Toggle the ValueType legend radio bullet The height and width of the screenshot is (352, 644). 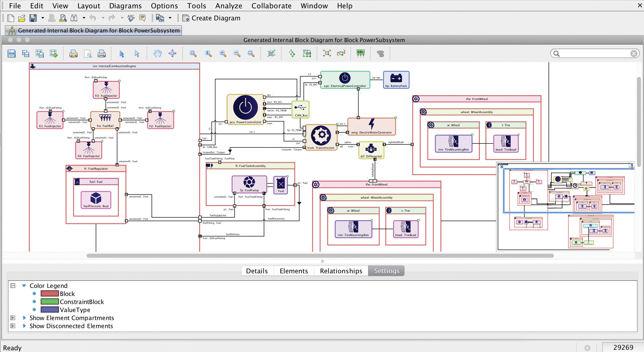click(x=34, y=310)
